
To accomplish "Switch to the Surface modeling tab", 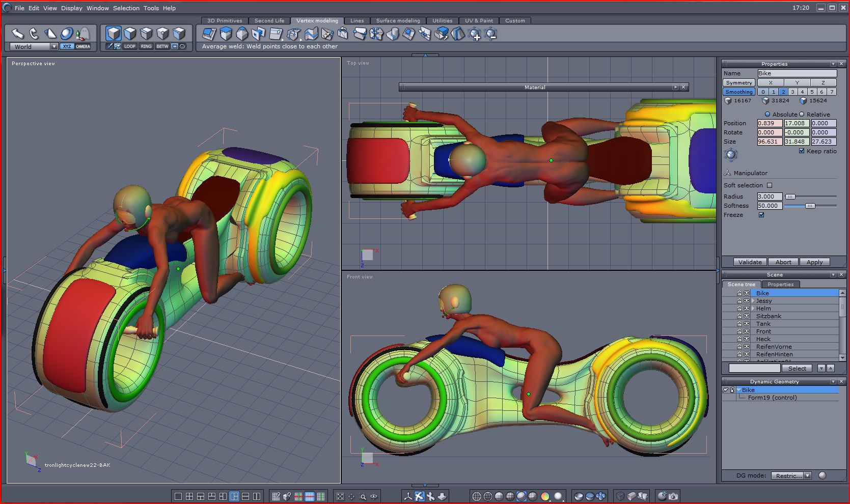I will coord(398,21).
